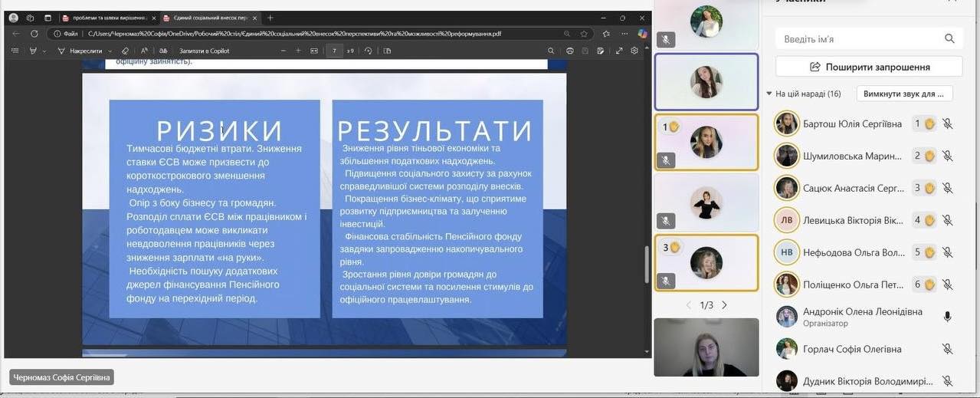Zoom in the PDF with the plus icon

pyautogui.click(x=298, y=51)
